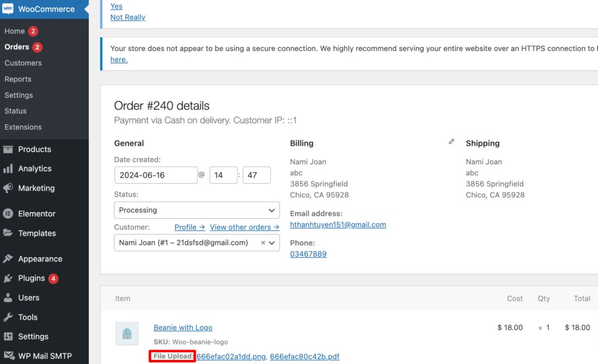
Task: Open the Orders submenu item
Action: pyautogui.click(x=17, y=47)
